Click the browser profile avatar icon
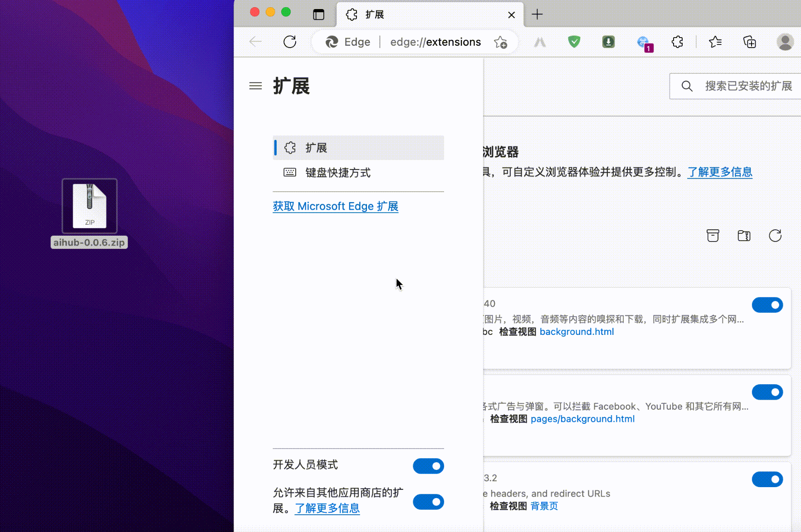This screenshot has width=801, height=532. coord(786,42)
